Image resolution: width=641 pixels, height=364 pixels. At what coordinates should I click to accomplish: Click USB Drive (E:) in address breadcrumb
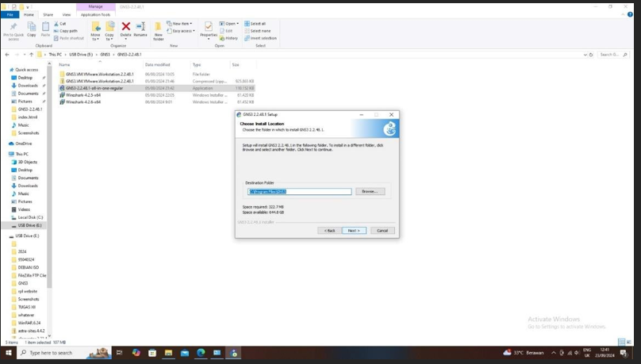[x=81, y=55]
